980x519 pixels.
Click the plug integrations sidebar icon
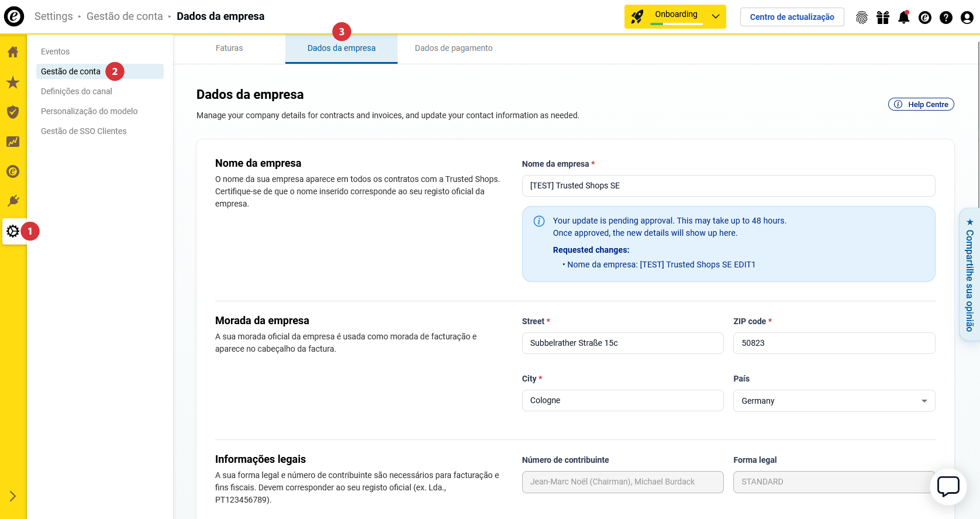(13, 201)
